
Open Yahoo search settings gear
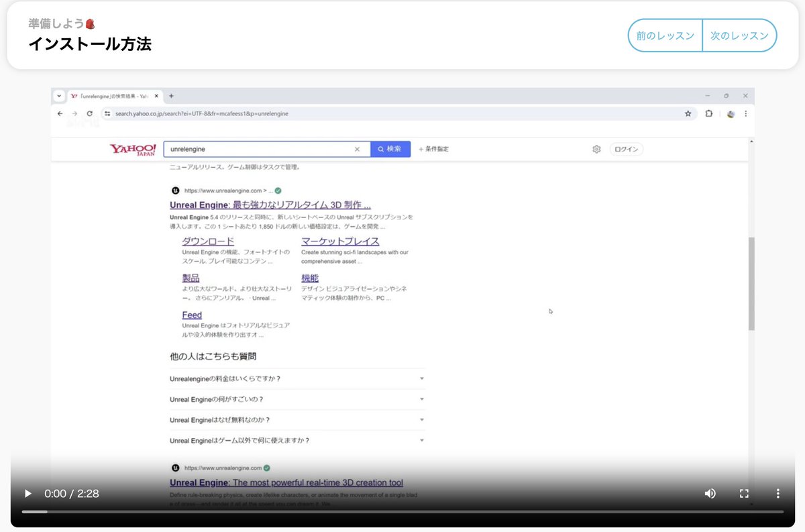point(596,149)
